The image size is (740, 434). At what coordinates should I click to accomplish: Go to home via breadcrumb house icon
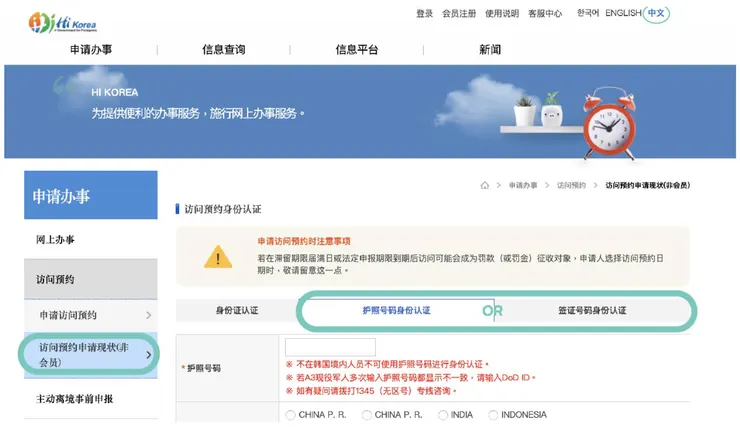(485, 185)
